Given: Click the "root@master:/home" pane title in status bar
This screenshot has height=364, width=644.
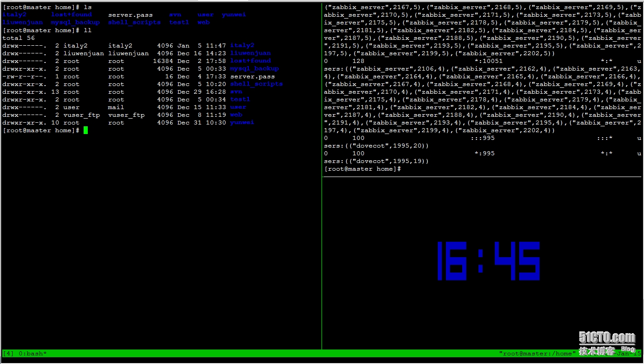Looking at the screenshot, I should click(x=538, y=353).
